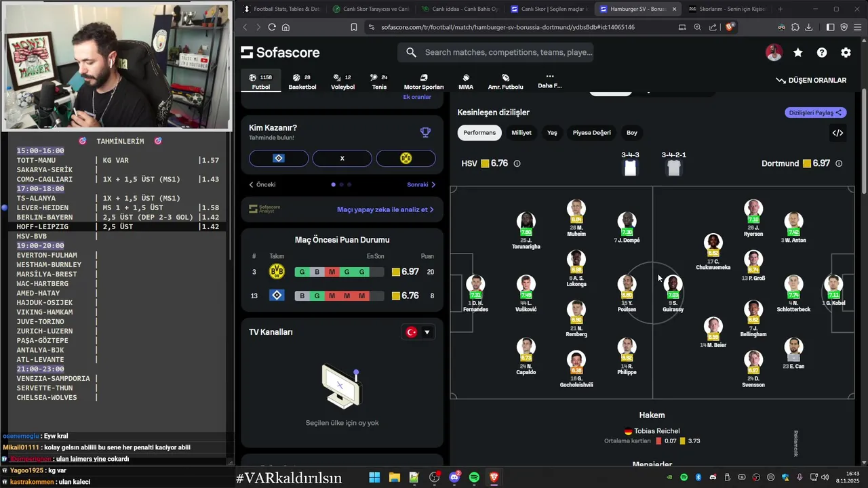Image resolution: width=868 pixels, height=488 pixels.
Task: Click the browser address bar URL
Action: (508, 27)
